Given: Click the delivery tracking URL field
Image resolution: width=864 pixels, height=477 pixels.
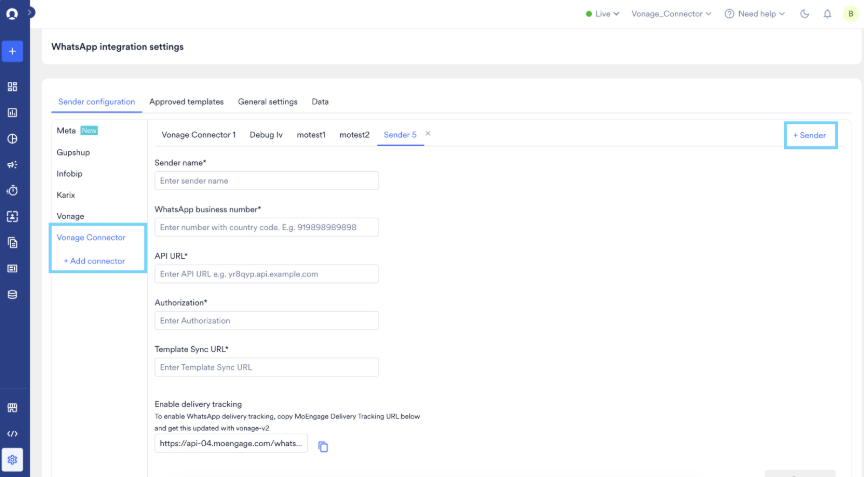Looking at the screenshot, I should point(231,443).
